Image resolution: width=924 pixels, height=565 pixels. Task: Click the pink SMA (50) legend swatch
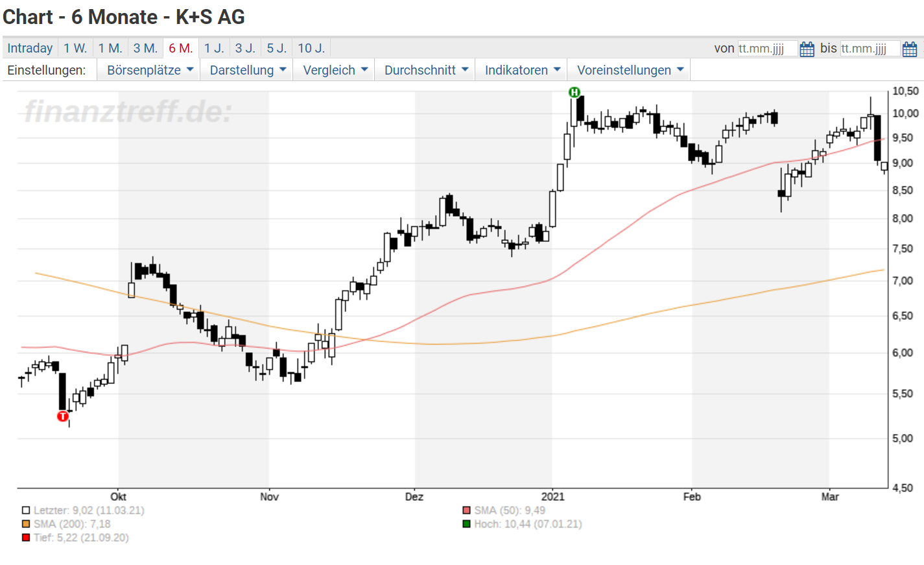point(466,511)
